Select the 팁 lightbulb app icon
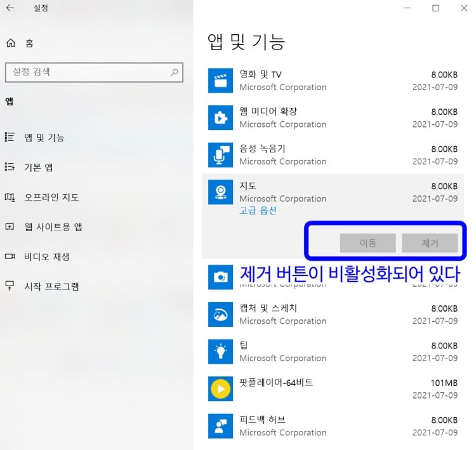 220,352
